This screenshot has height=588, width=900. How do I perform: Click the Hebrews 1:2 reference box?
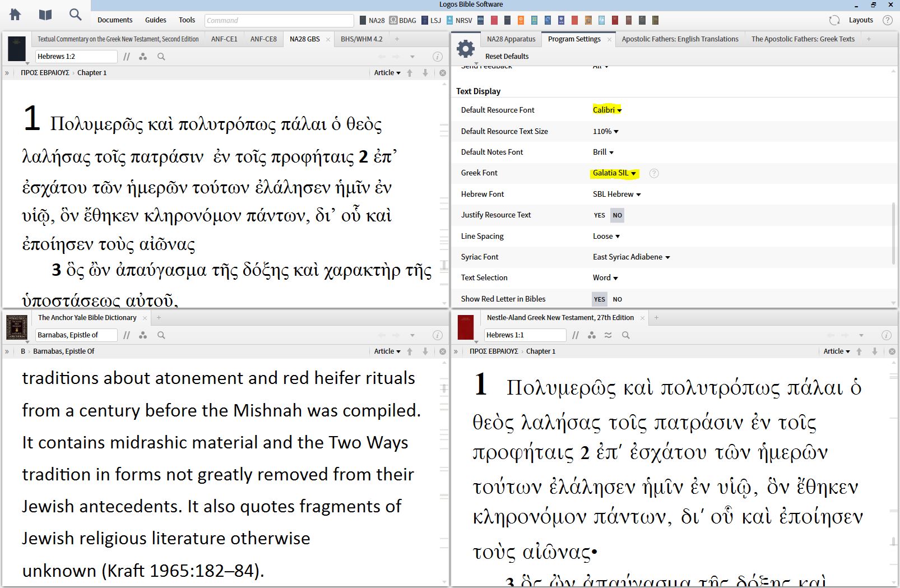[76, 57]
